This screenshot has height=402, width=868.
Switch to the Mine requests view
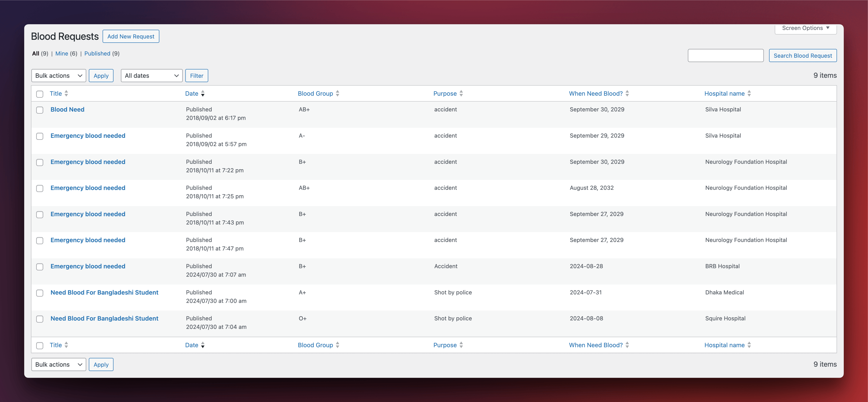coord(62,53)
